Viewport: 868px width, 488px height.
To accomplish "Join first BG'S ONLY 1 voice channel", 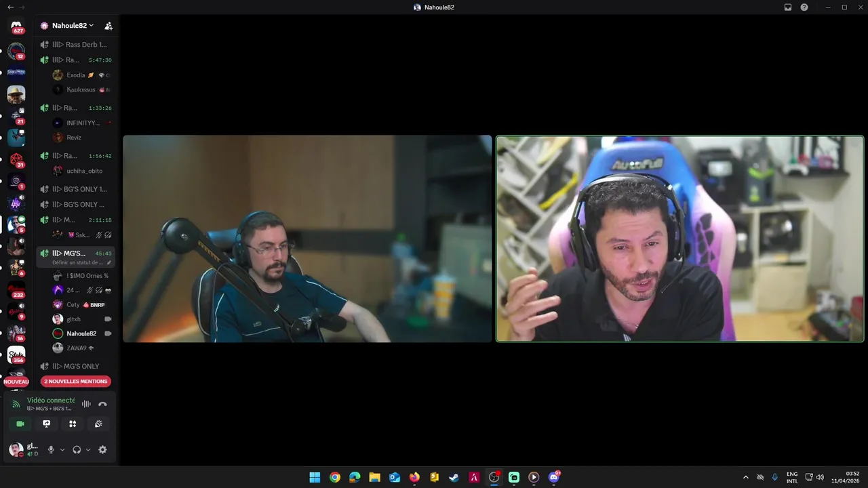I will pos(76,189).
